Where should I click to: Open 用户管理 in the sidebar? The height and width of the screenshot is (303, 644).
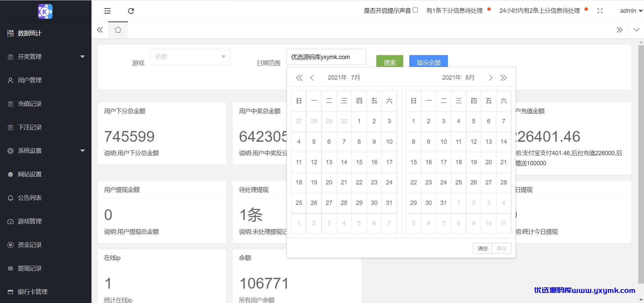coord(46,80)
